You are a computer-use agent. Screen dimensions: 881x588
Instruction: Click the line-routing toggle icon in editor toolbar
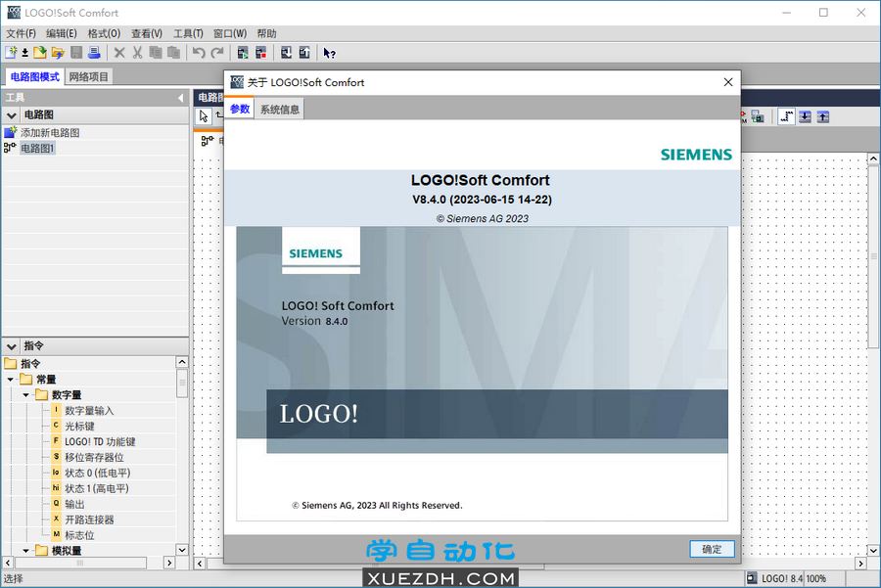tap(787, 116)
